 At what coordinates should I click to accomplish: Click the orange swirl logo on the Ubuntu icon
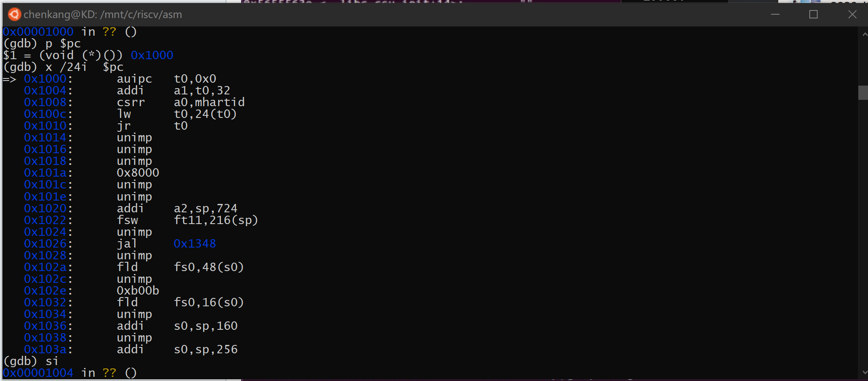[14, 14]
